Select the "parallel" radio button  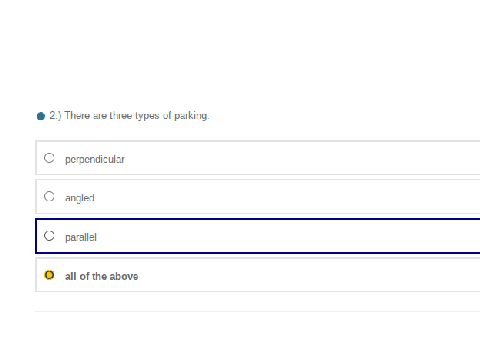click(49, 236)
